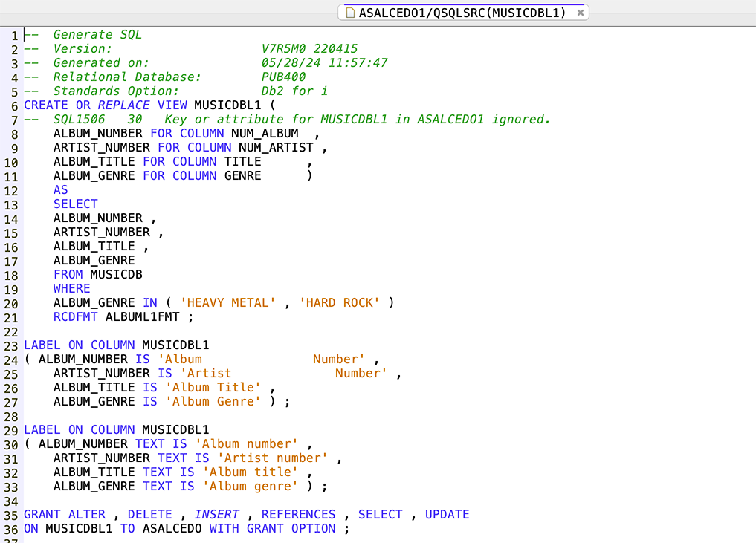
Task: Click the PUB400 database name comment
Action: 283,77
